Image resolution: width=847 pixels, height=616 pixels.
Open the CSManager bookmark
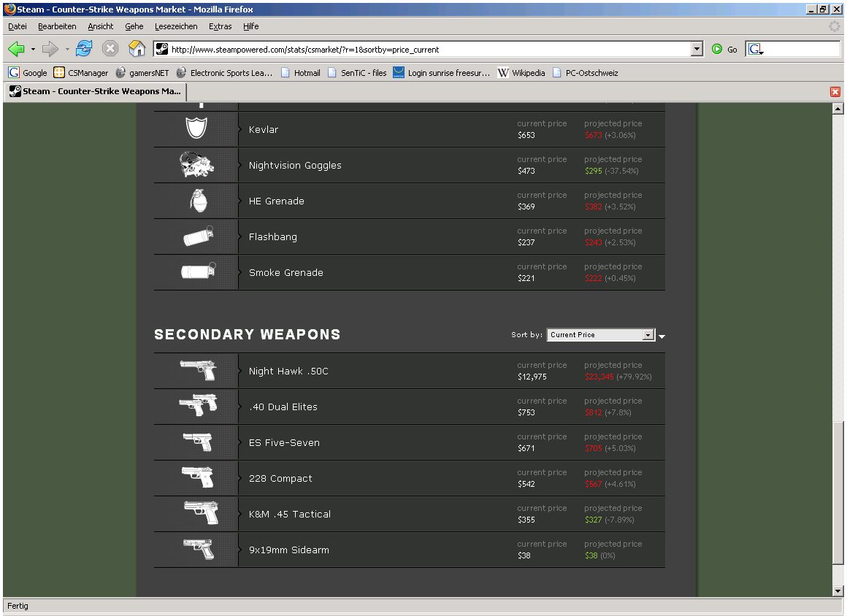pyautogui.click(x=80, y=72)
